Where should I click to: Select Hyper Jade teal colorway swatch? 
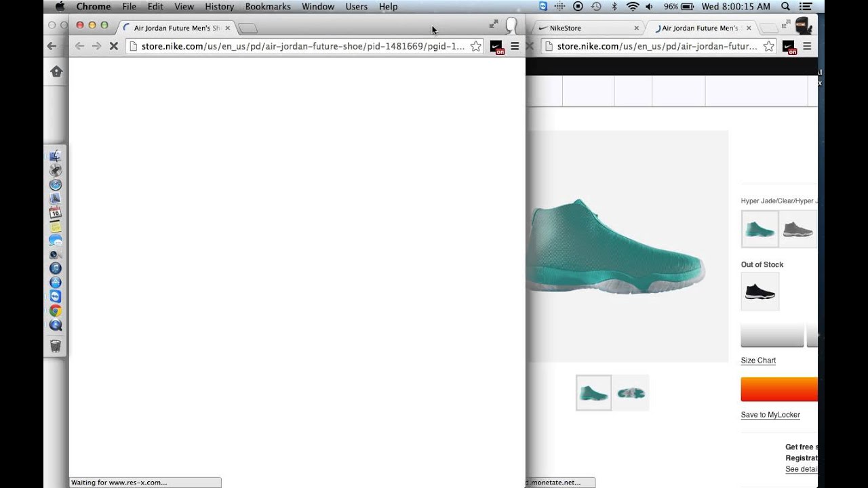click(x=759, y=229)
